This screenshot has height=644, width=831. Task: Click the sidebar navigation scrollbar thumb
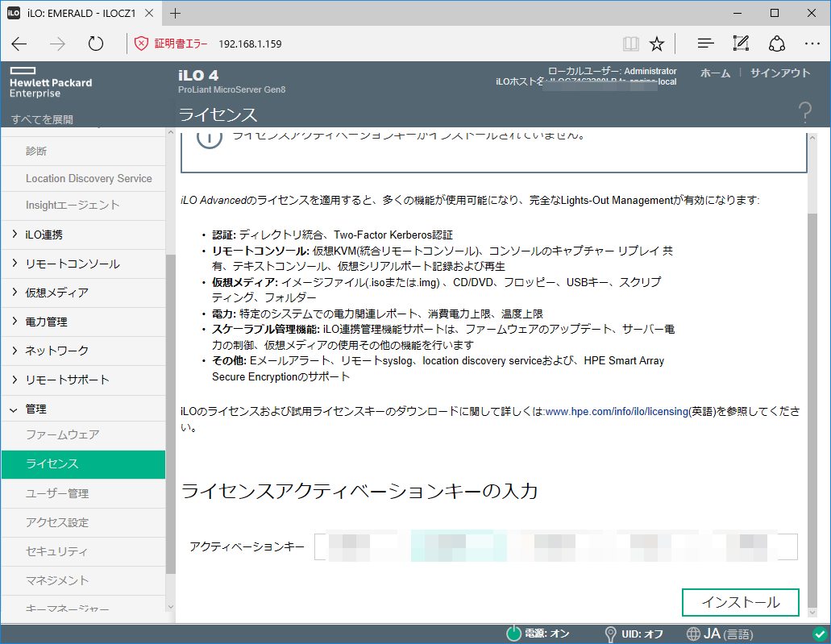point(171,414)
